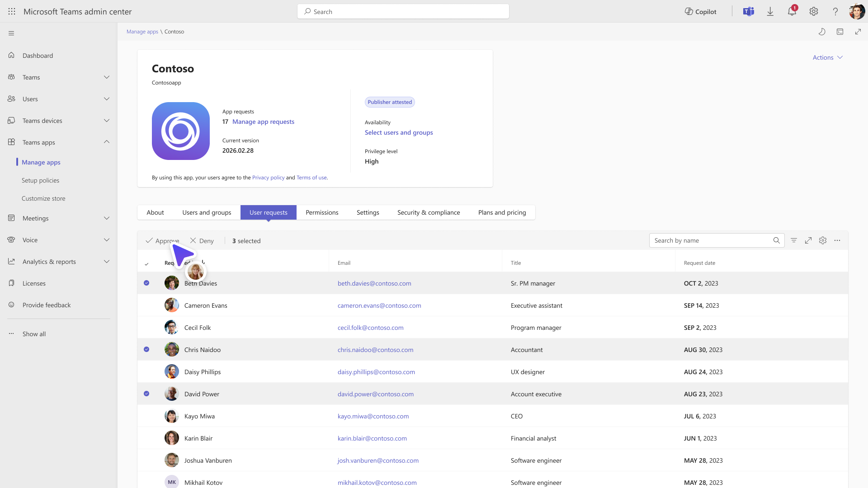Expand the Voice section
The width and height of the screenshot is (868, 488).
pyautogui.click(x=107, y=240)
